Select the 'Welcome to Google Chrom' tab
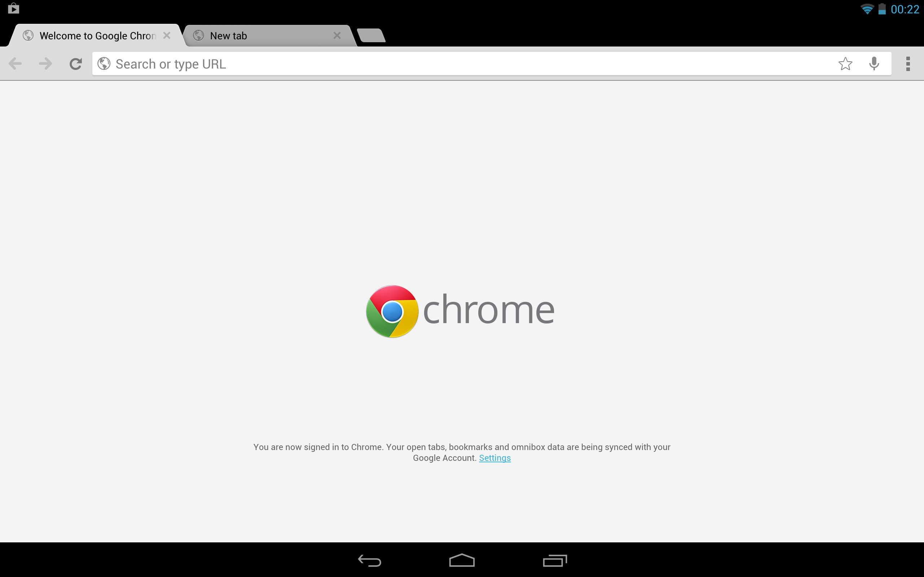924x577 pixels. (x=95, y=35)
